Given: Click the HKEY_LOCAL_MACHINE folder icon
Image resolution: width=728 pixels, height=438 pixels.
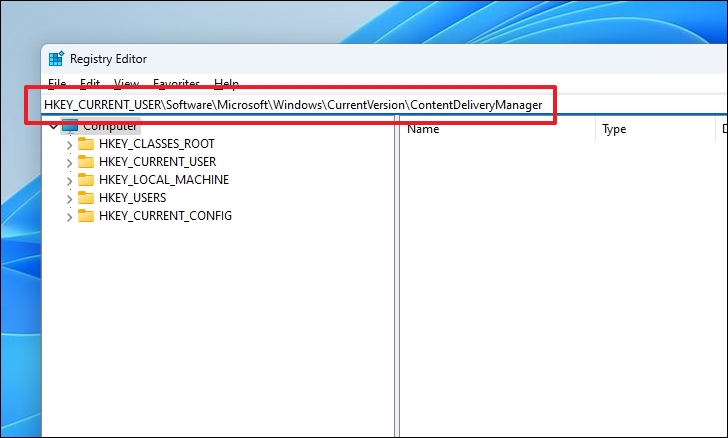Looking at the screenshot, I should [x=86, y=180].
